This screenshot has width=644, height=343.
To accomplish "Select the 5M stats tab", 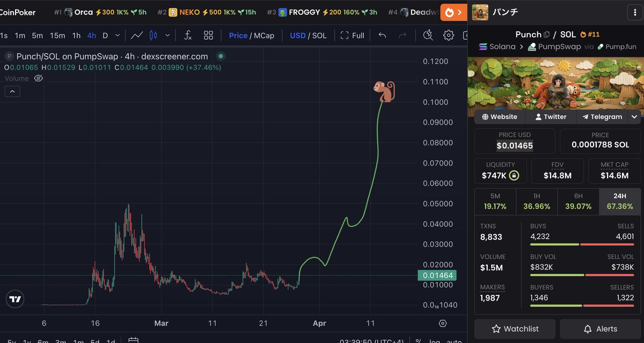I will (495, 202).
